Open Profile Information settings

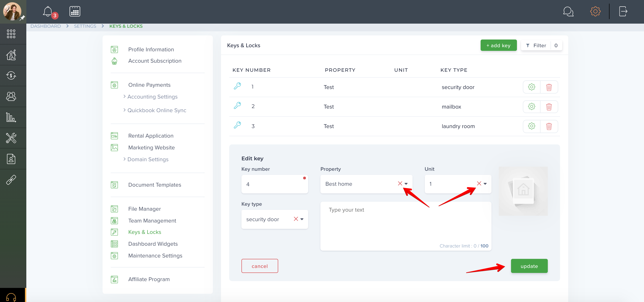(151, 50)
